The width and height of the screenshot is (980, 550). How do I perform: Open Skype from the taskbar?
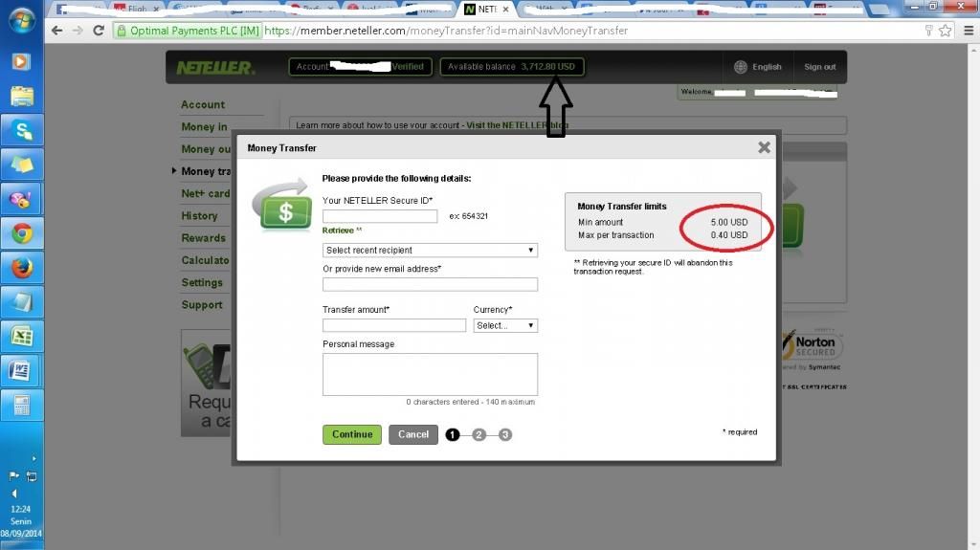click(x=22, y=131)
